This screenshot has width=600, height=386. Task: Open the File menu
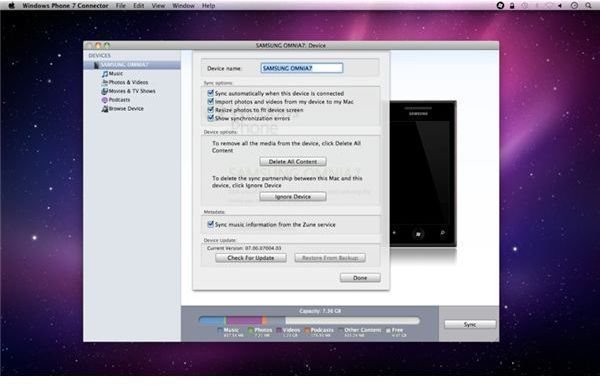(x=121, y=6)
